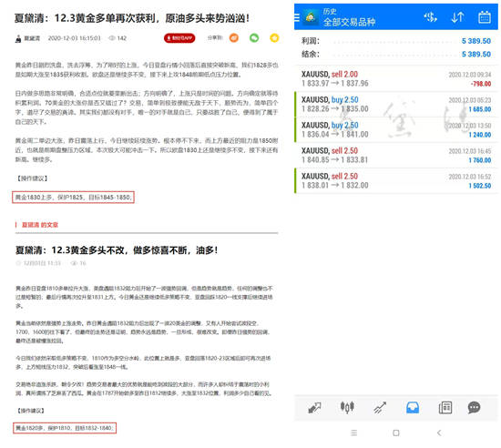Click the 操作建议 heading in second article

pyautogui.click(x=31, y=411)
